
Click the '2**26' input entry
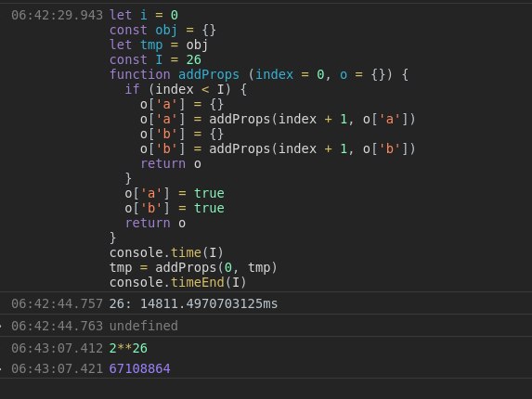point(128,348)
